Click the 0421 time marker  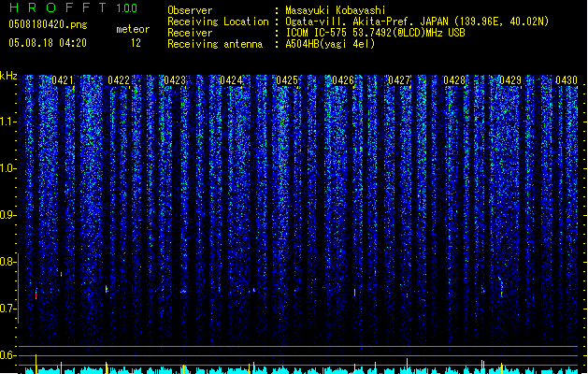click(63, 80)
